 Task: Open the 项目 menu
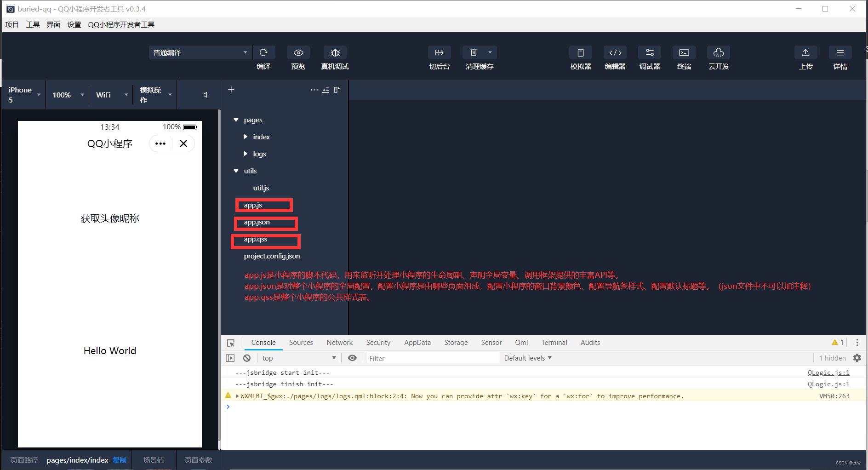click(12, 24)
